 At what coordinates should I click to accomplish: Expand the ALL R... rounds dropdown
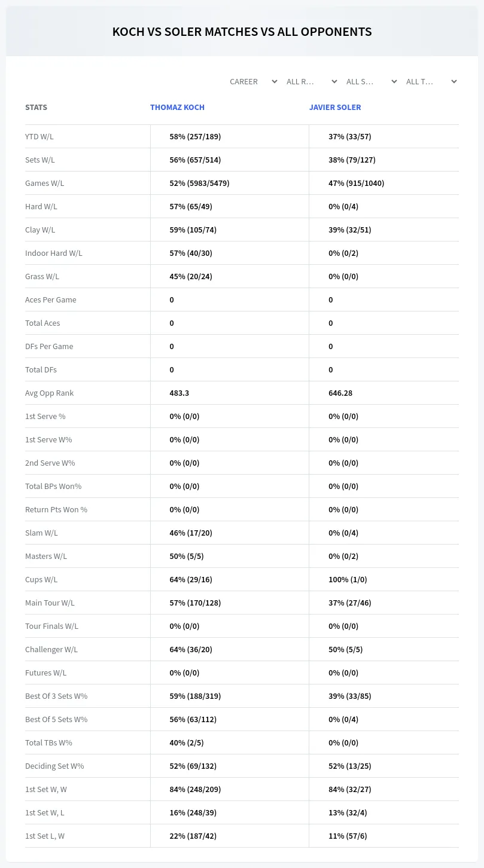[x=312, y=81]
